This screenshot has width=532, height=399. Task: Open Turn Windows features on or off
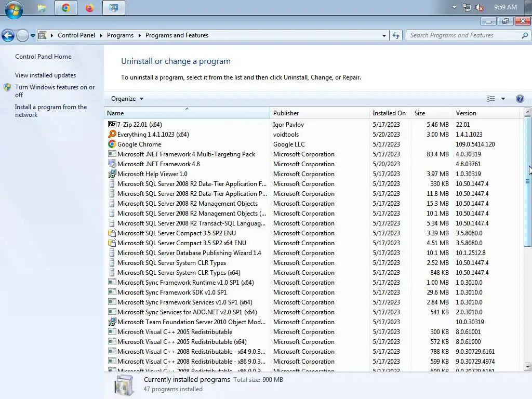[x=55, y=91]
